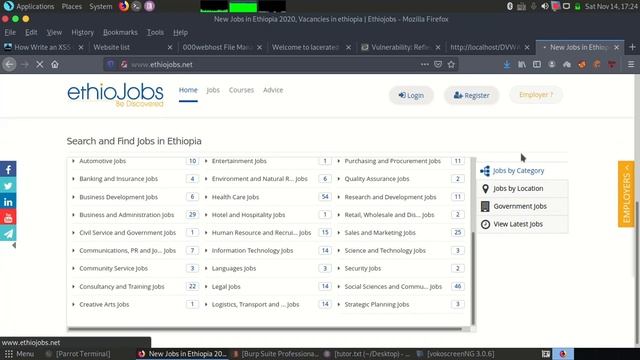Close the 000webhost File Manager tab
Viewport: 640px width, 360px height.
coord(259,47)
